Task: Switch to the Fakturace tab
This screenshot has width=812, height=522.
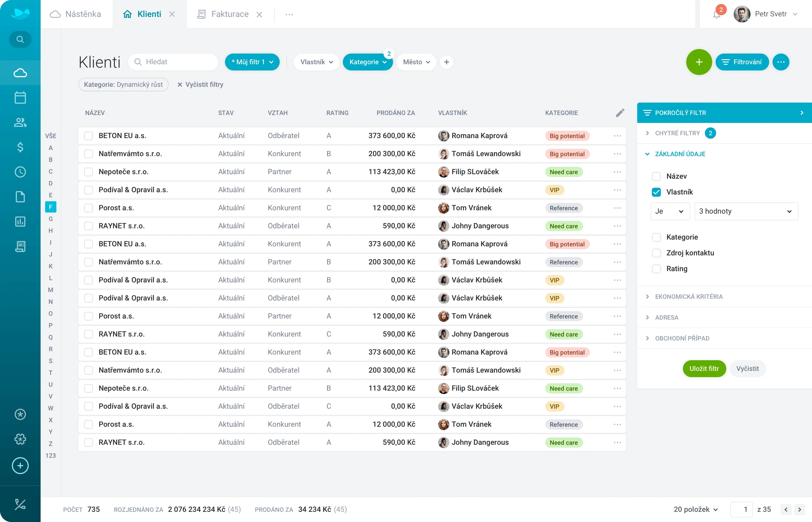Action: (230, 14)
